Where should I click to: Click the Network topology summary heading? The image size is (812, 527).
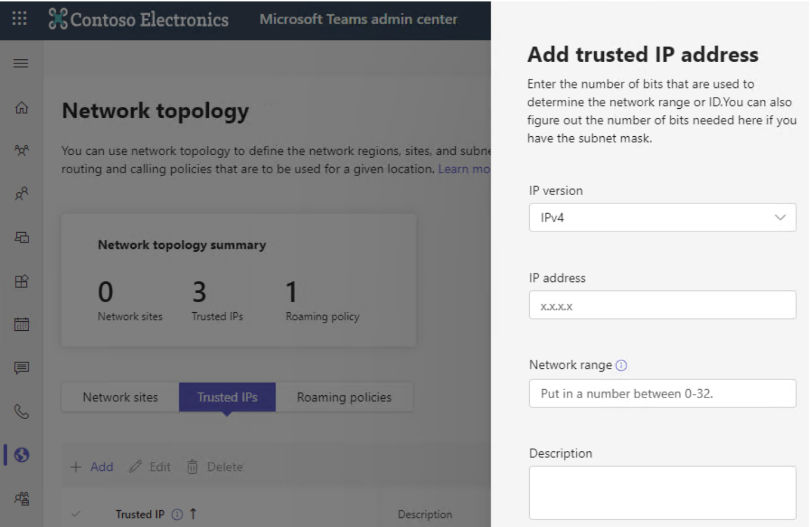182,245
